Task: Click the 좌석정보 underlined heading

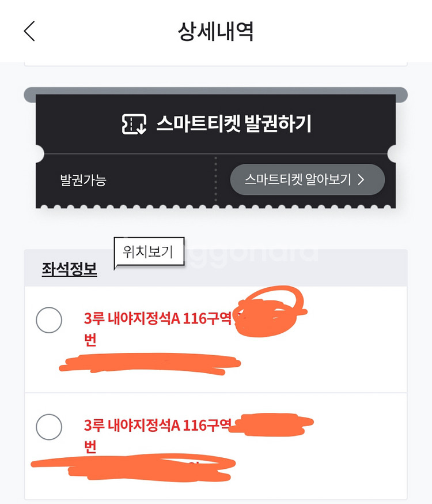Action: [69, 269]
